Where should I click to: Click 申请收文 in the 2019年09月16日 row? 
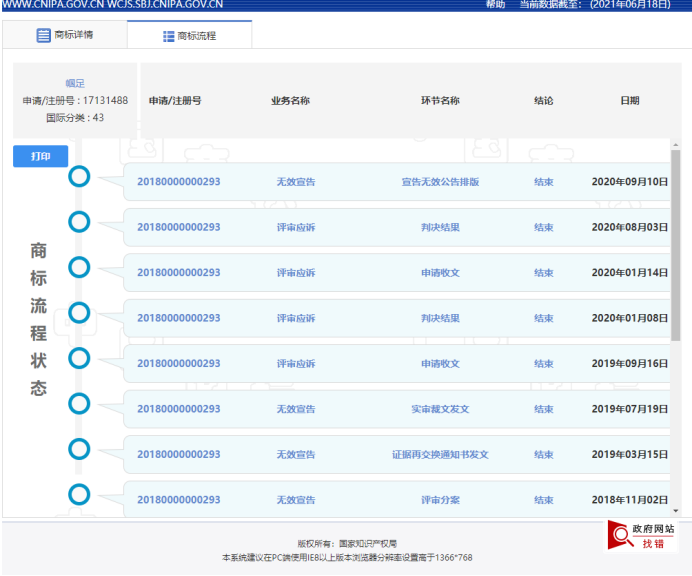point(440,364)
